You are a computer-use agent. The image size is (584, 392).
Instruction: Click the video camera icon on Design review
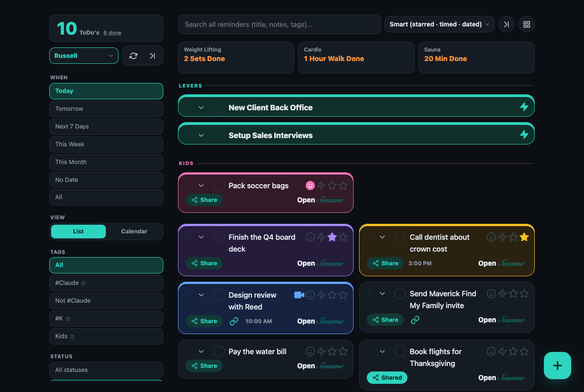point(299,295)
